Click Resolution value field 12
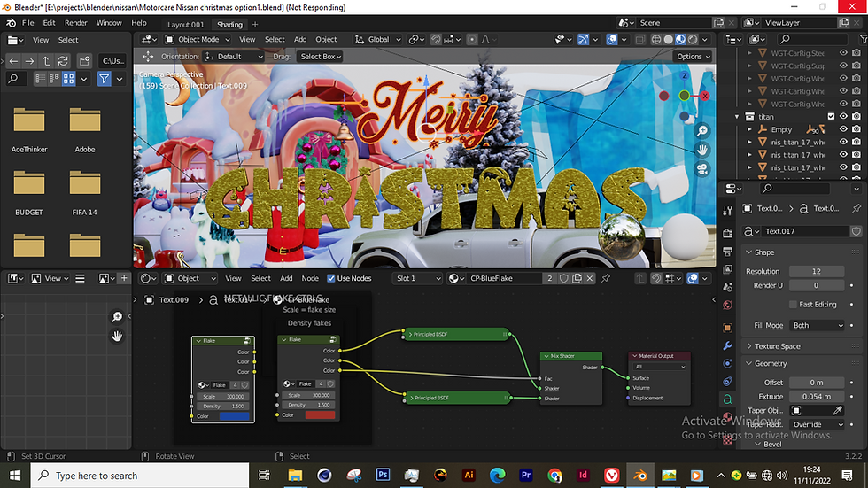 click(x=817, y=271)
